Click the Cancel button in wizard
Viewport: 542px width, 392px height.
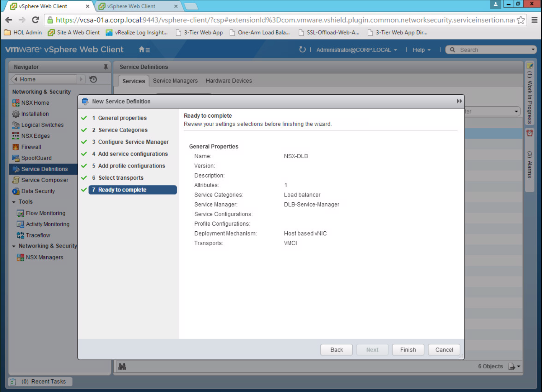click(x=444, y=350)
